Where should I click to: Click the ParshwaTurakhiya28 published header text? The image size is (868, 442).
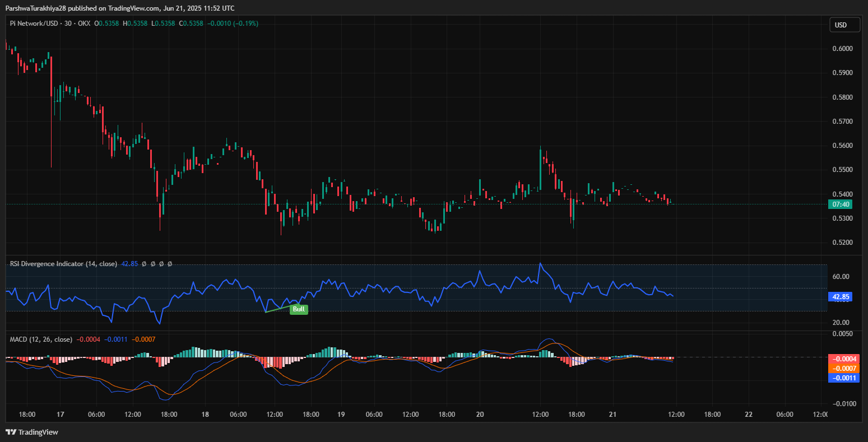pyautogui.click(x=120, y=8)
